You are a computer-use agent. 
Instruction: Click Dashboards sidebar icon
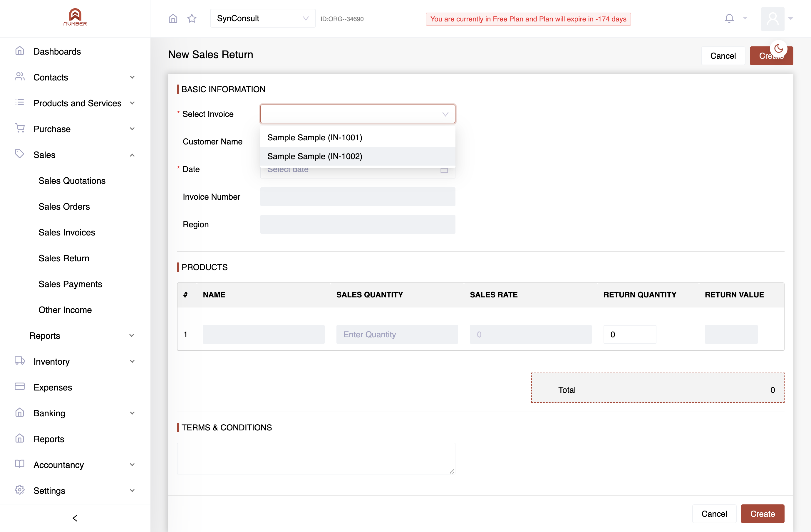pos(20,51)
